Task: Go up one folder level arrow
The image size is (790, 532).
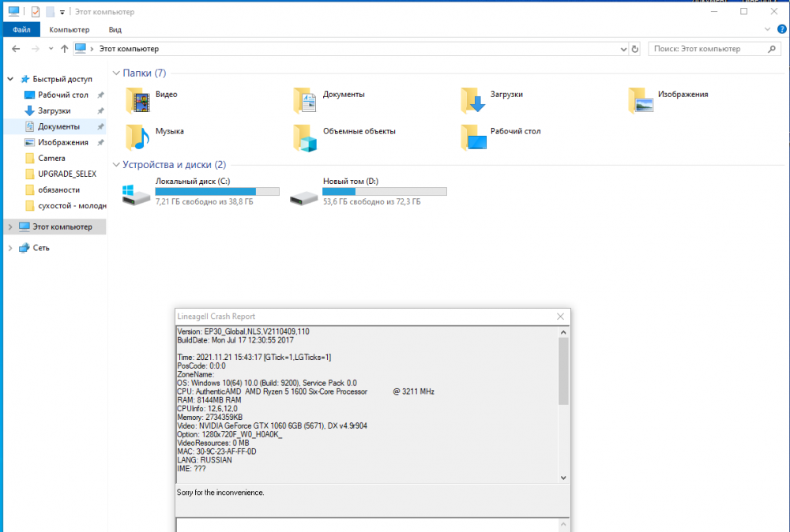Action: [65, 49]
